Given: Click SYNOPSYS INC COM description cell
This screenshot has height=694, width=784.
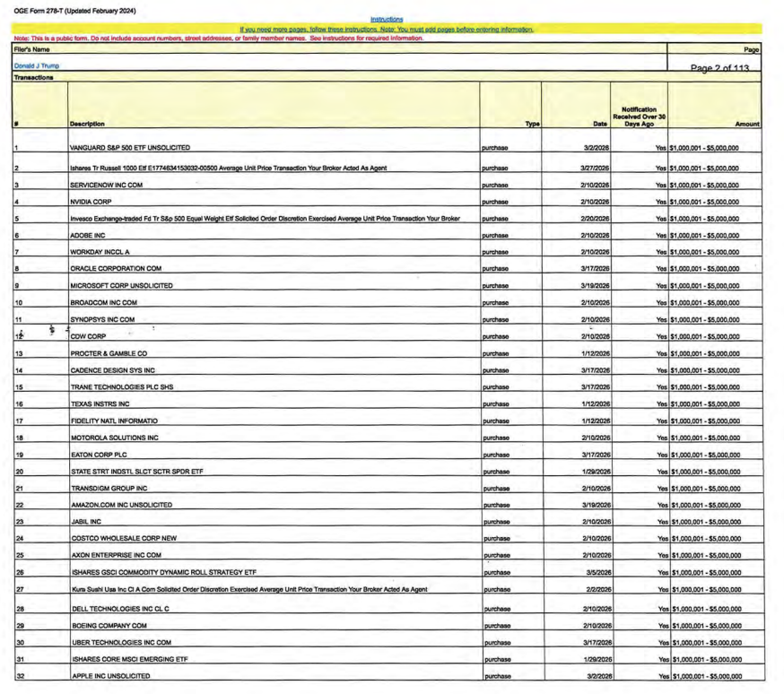Looking at the screenshot, I should click(102, 320).
